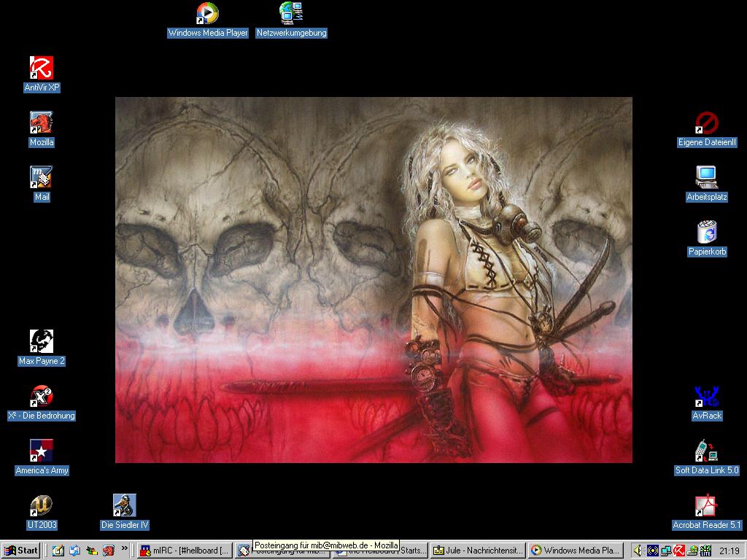Click the system clock showing 21:19
Viewport: 747px width, 560px height.
[729, 551]
